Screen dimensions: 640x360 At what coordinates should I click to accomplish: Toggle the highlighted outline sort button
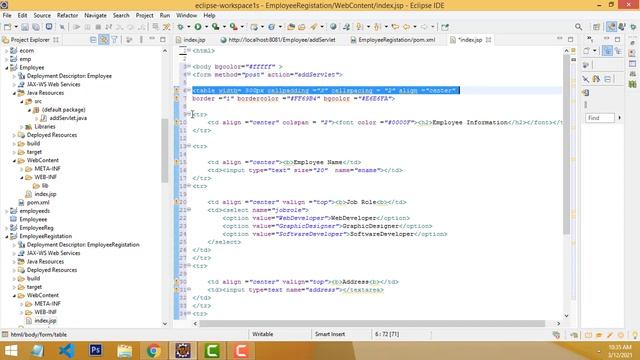pos(607,51)
